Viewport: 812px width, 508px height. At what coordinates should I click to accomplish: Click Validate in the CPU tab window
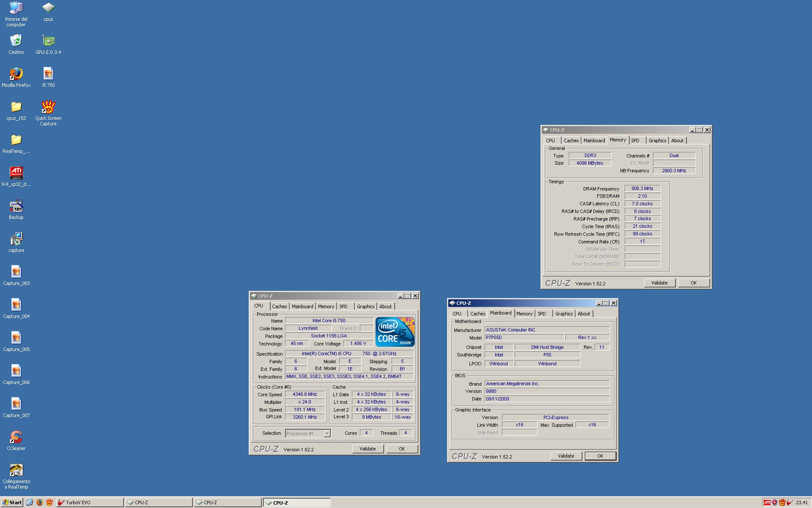(368, 449)
